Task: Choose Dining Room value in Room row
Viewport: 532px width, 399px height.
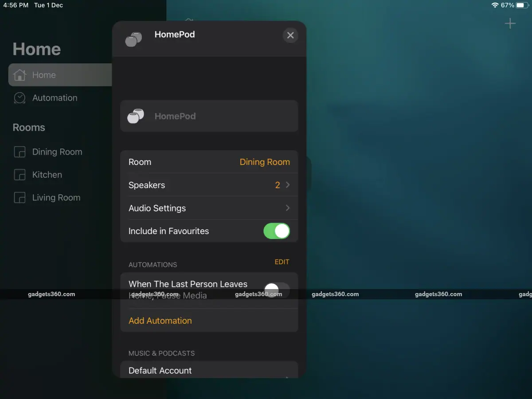Action: [x=265, y=162]
